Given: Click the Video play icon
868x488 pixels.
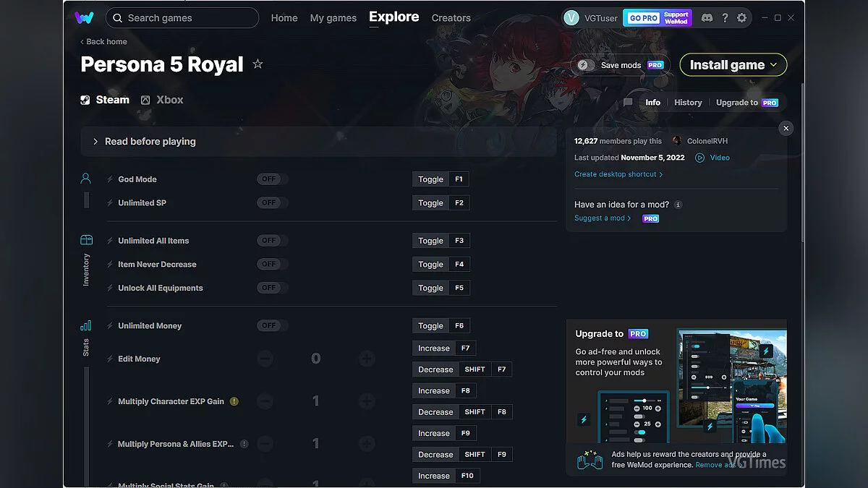Looking at the screenshot, I should click(699, 158).
